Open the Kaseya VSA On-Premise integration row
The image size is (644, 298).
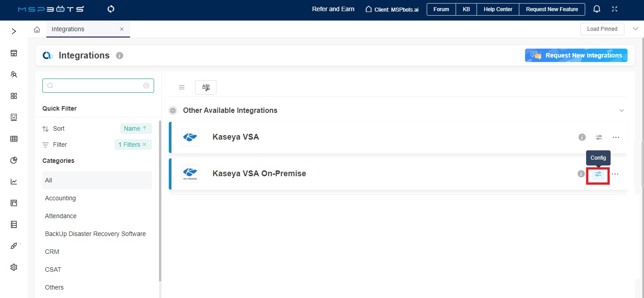[x=398, y=174]
